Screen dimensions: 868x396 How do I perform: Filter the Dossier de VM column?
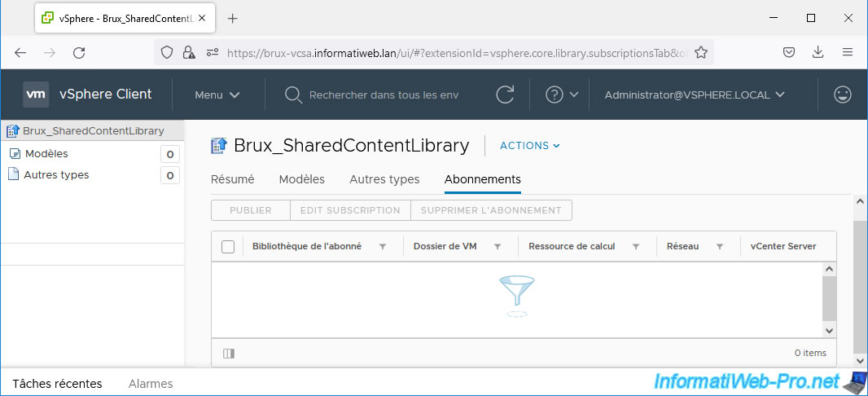click(498, 247)
